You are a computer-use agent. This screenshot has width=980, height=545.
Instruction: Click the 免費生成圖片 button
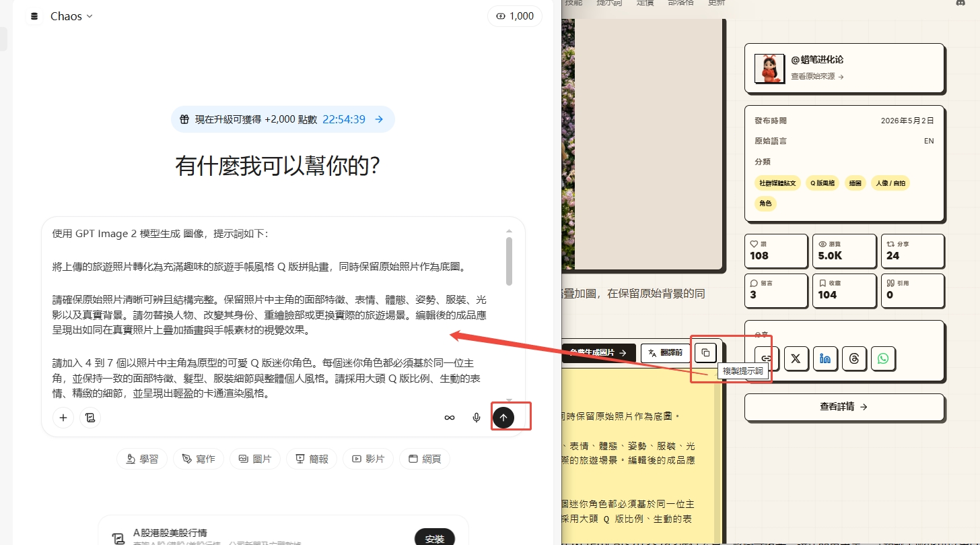click(x=598, y=352)
